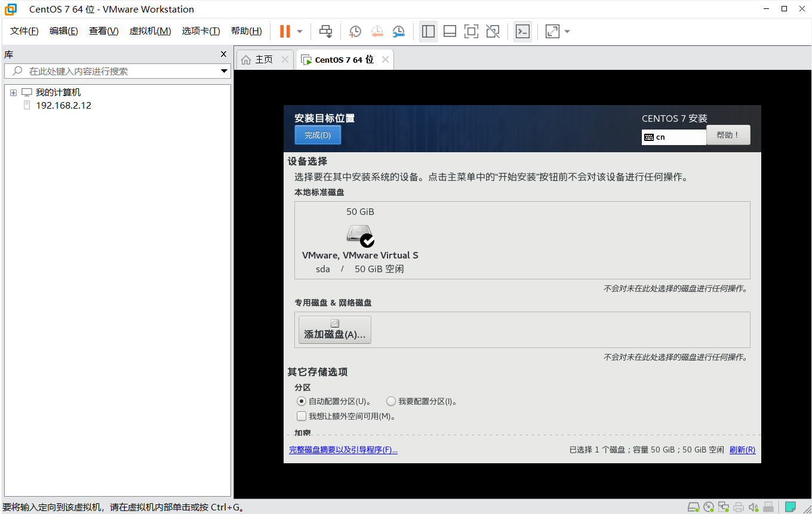Viewport: 812px width, 514px height.
Task: Enable make additional space available checkbox
Action: tap(302, 416)
